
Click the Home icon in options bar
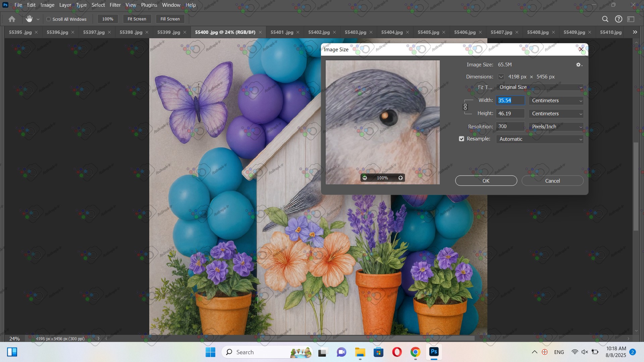[12, 19]
